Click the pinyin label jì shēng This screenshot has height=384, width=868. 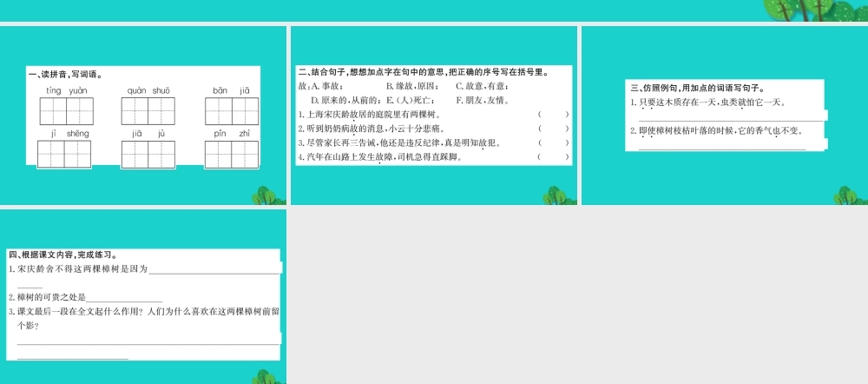click(69, 134)
